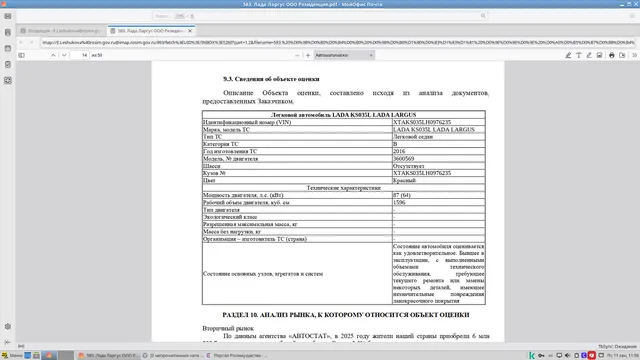640x360 pixels.
Task: Go to the previous PDF page
Action: tap(53, 55)
